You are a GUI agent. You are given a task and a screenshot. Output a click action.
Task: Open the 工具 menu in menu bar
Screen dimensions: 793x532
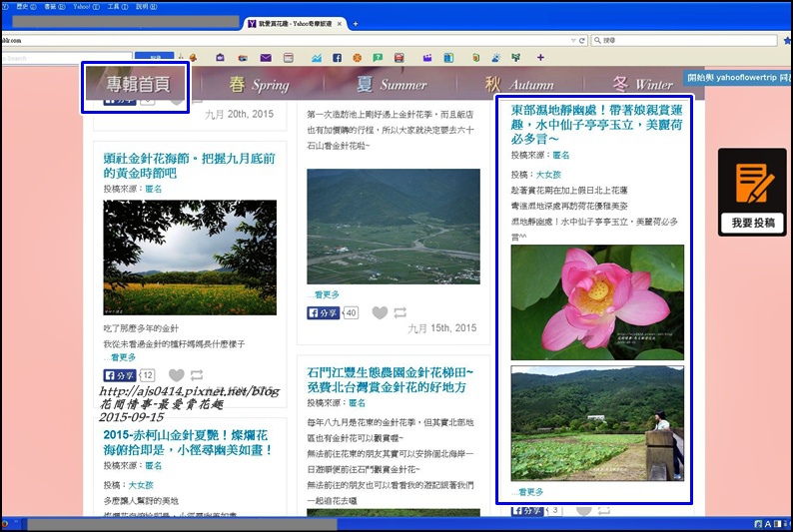(x=112, y=6)
